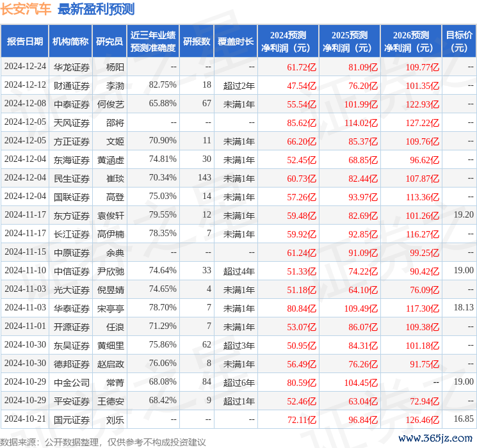Screen dimensions: 477x448
Task: Click the date 2024-12-12
Action: tap(25, 85)
